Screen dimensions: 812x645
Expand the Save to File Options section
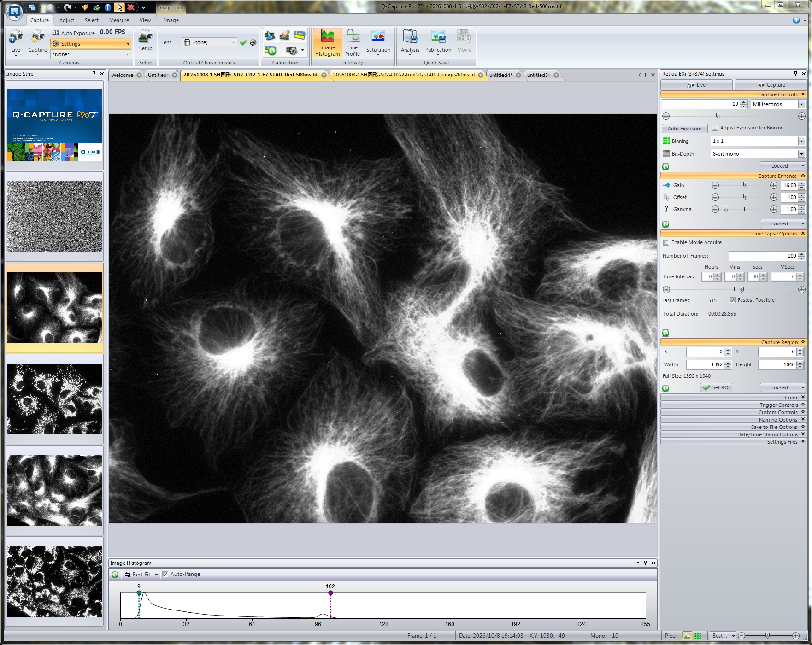click(x=733, y=427)
